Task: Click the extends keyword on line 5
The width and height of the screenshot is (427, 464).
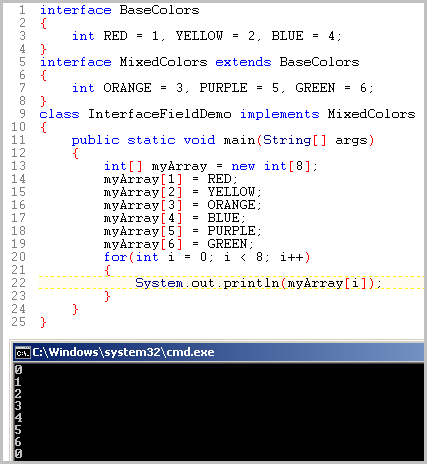Action: (x=243, y=62)
